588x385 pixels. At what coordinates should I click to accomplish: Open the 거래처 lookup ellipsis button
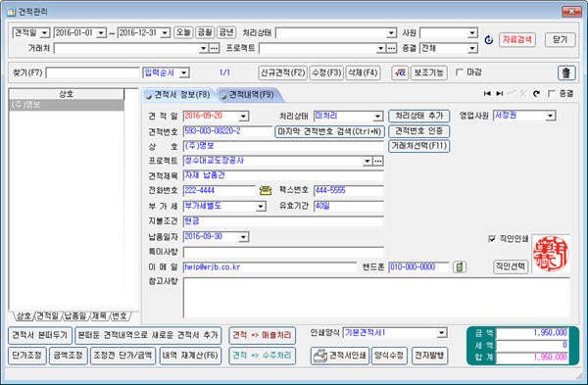(x=214, y=48)
